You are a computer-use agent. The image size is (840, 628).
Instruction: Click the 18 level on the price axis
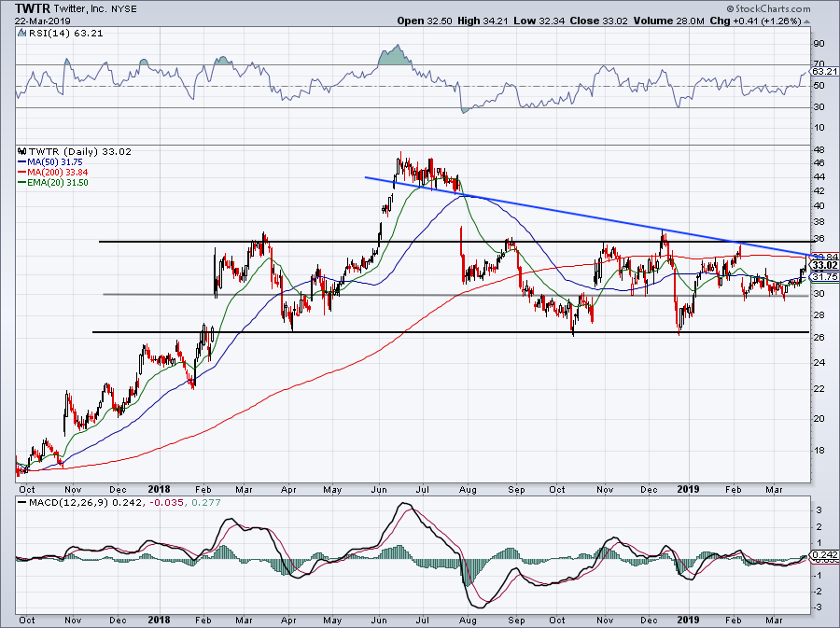click(x=819, y=451)
